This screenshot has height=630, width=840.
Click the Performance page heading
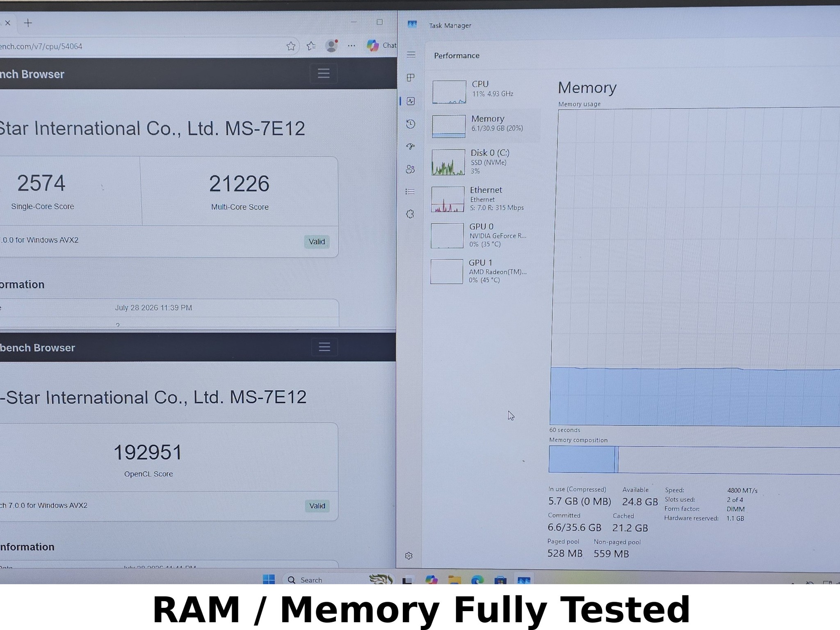(x=457, y=55)
